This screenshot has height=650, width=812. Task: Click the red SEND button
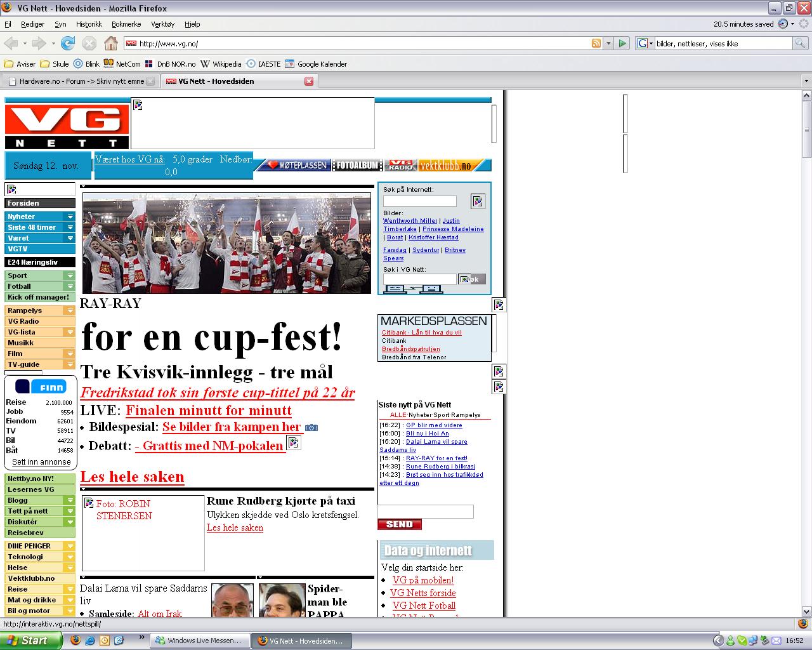[x=399, y=524]
